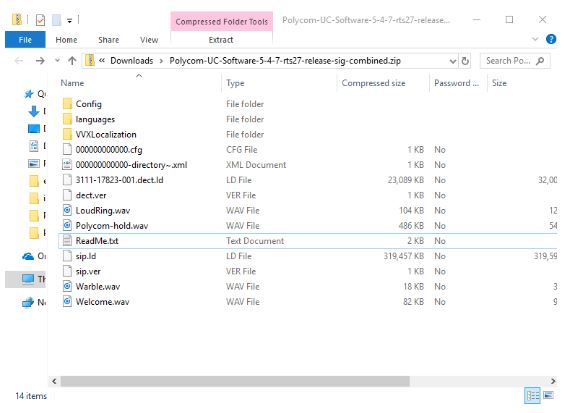Image resolution: width=571 pixels, height=413 pixels.
Task: Refresh the current folder view
Action: click(x=465, y=61)
